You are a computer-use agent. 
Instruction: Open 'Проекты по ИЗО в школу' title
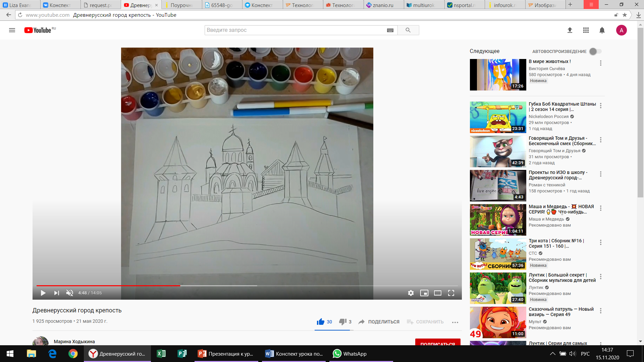coord(558,175)
